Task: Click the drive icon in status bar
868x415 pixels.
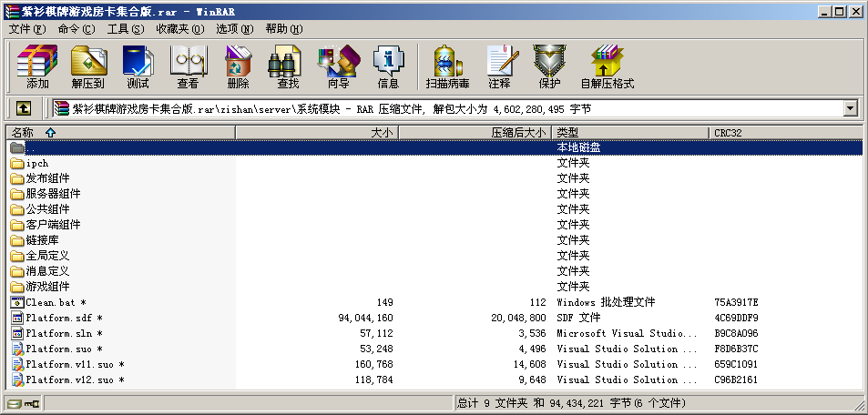Action: click(15, 403)
